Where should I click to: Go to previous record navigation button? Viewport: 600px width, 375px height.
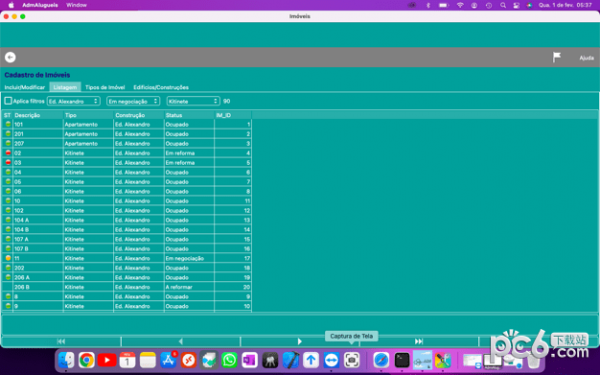pyautogui.click(x=181, y=341)
